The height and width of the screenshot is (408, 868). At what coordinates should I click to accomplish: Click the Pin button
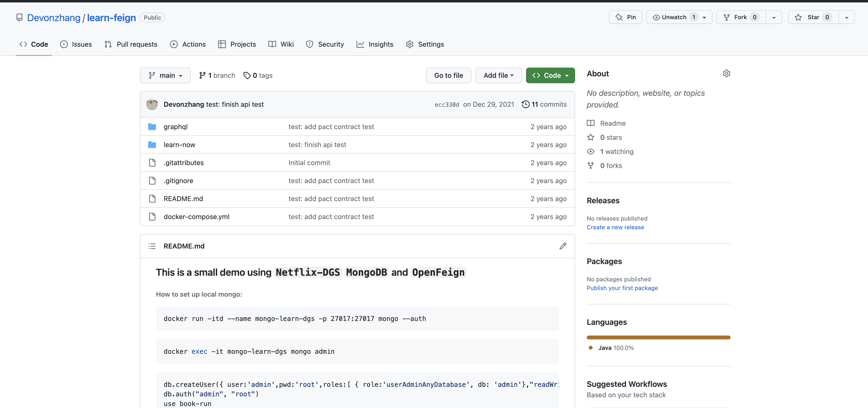click(625, 17)
